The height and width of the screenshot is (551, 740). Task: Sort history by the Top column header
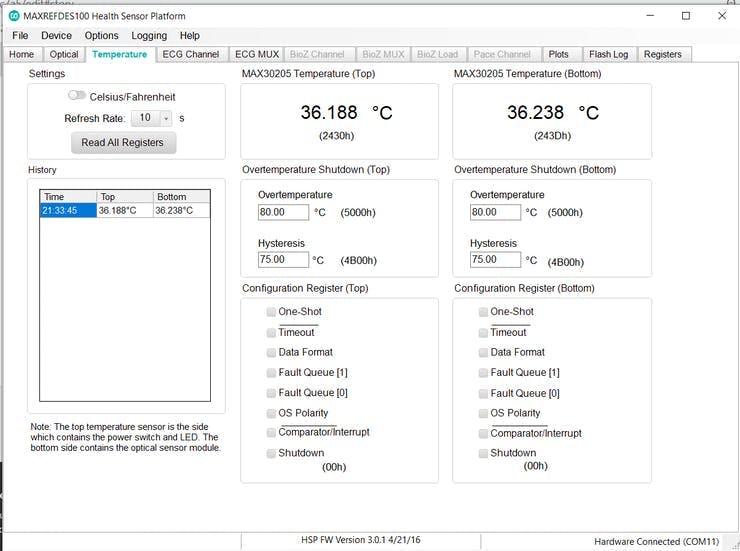pos(124,197)
